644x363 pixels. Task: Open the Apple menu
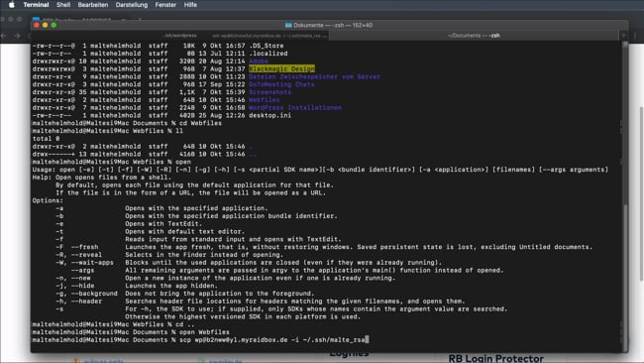click(12, 5)
